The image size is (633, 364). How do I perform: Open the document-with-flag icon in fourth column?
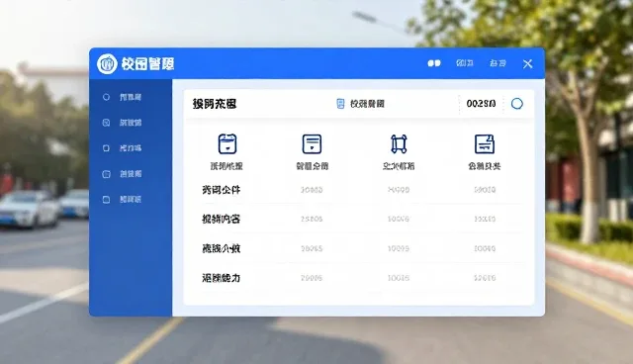[485, 144]
